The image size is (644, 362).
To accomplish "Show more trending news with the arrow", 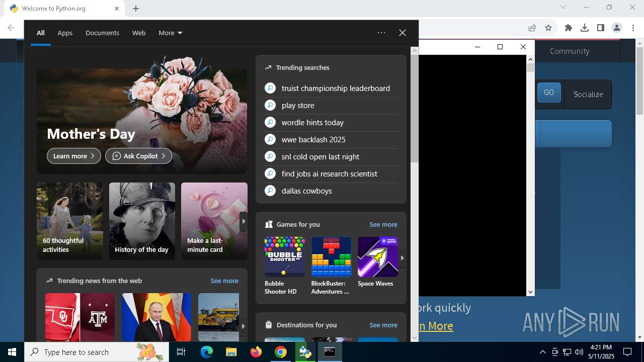I will [x=243, y=326].
